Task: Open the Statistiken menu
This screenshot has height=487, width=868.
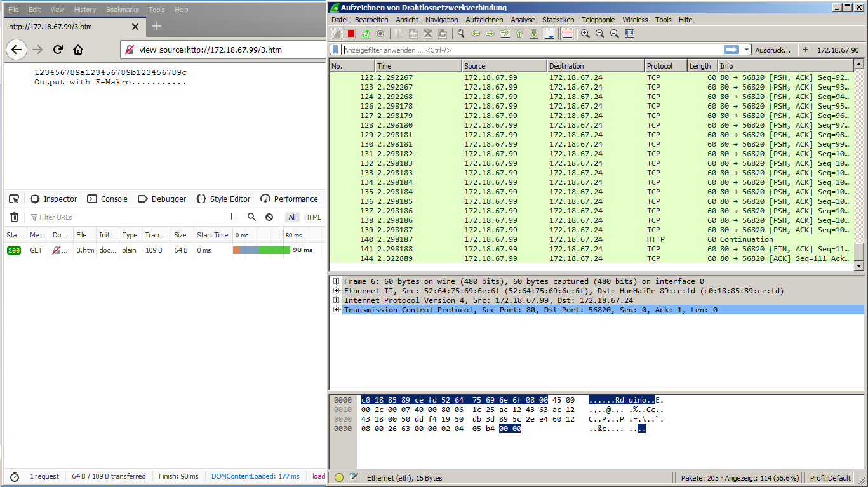Action: point(558,20)
